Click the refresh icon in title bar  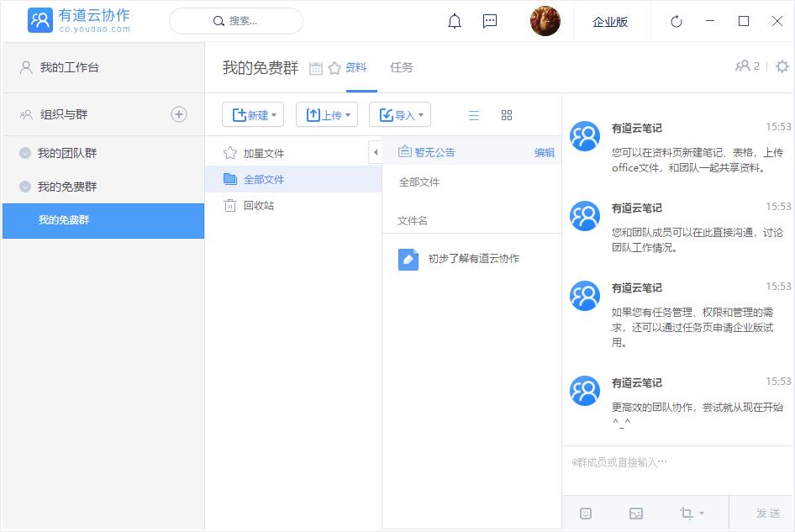coord(676,22)
